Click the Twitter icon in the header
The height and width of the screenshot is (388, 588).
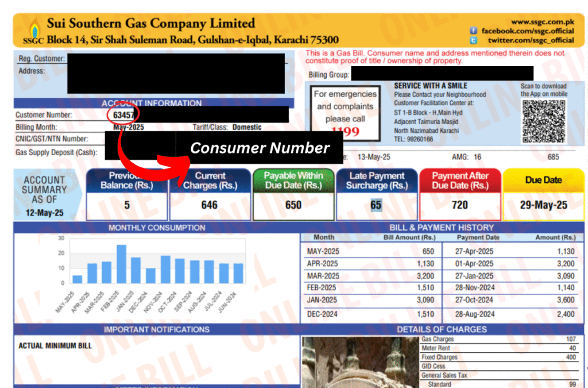coord(473,40)
